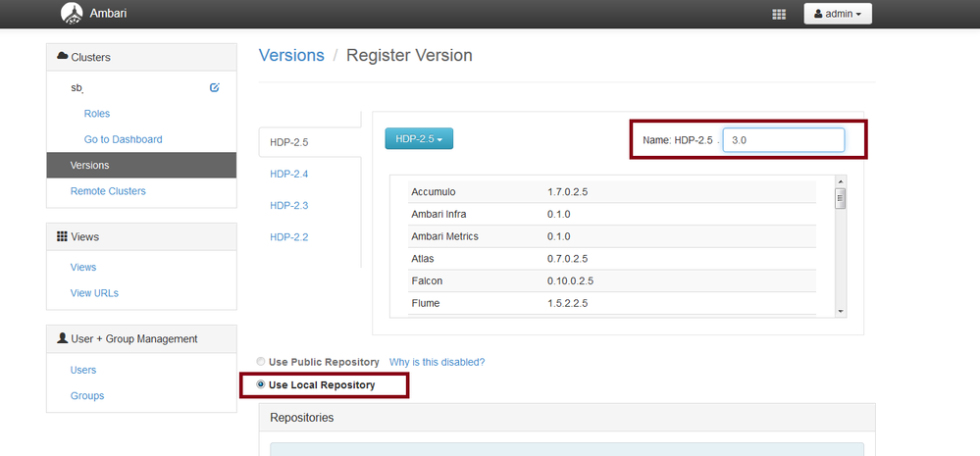Open View URLs in sidebar
This screenshot has height=456, width=980.
point(94,293)
